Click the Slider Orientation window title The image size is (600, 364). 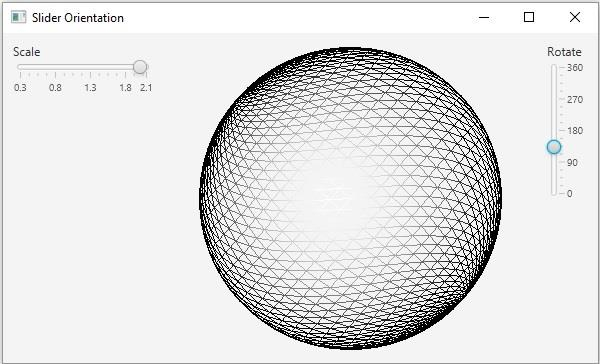pos(78,18)
